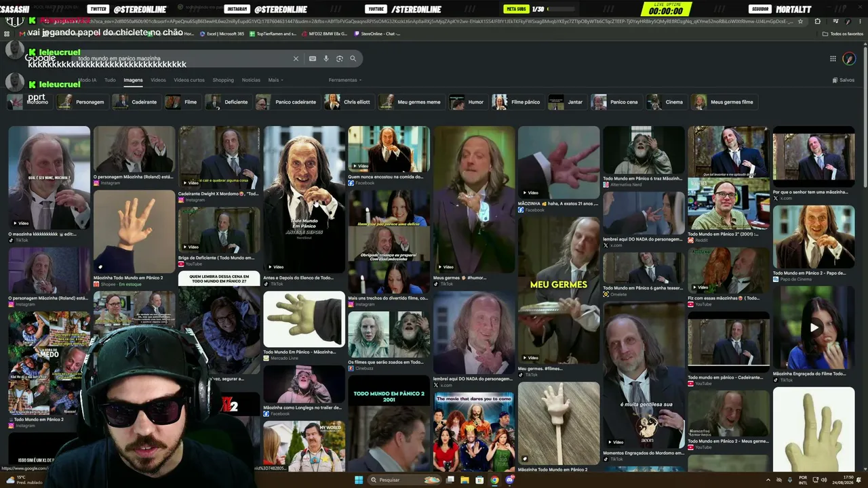Open the Google apps grid
Image resolution: width=868 pixels, height=488 pixels.
click(x=833, y=59)
